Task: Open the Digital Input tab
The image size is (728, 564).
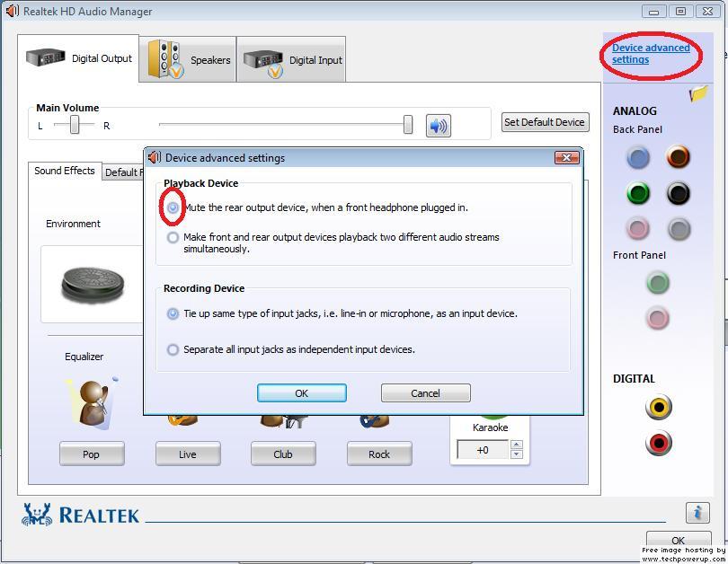Action: [291, 60]
